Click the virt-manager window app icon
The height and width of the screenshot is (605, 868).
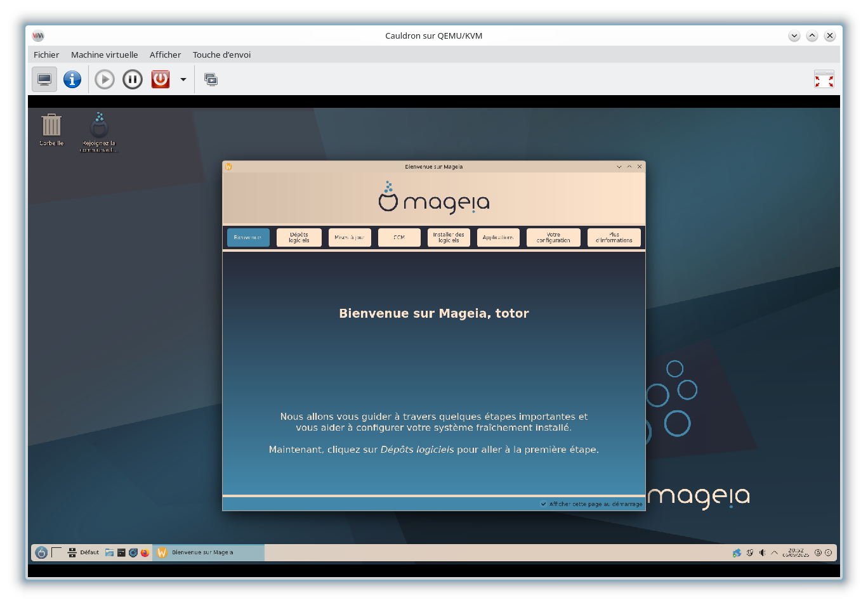tap(38, 36)
